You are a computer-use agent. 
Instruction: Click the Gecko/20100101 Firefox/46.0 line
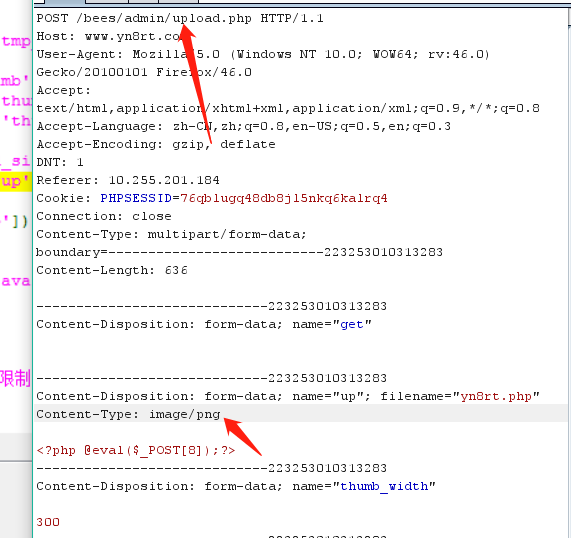click(144, 72)
